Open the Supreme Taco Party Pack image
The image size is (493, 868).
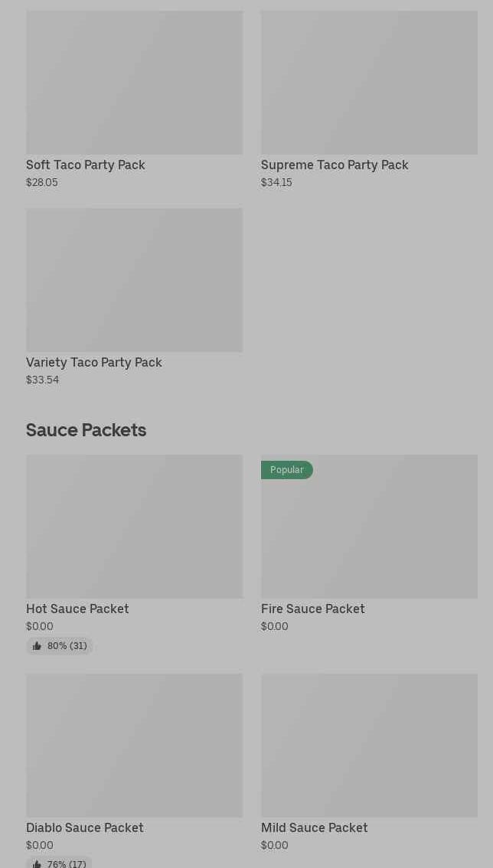[369, 83]
